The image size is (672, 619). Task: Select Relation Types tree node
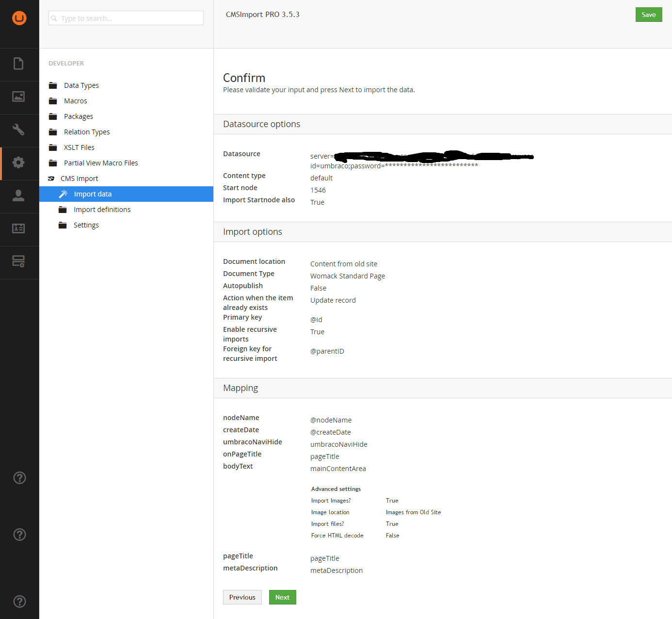[87, 132]
